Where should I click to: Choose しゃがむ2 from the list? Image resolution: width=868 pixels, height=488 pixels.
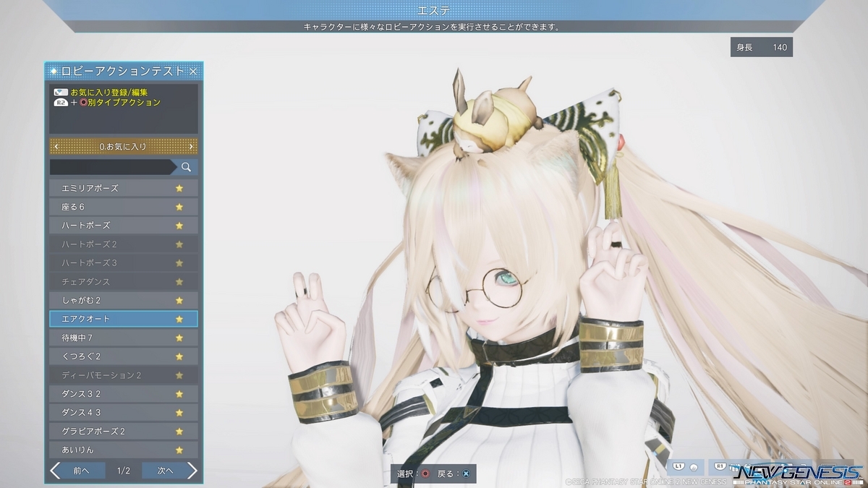pos(124,300)
